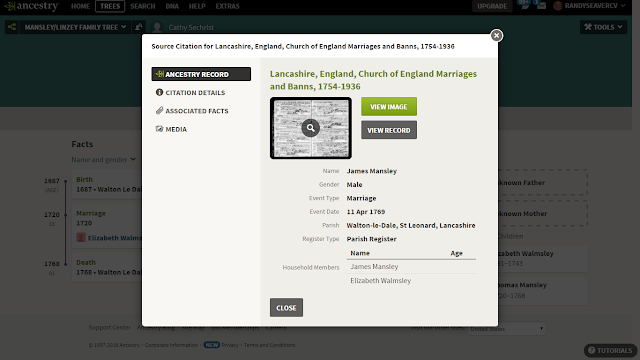Image resolution: width=640 pixels, height=360 pixels.
Task: Open the HOME menu item
Action: [80, 6]
